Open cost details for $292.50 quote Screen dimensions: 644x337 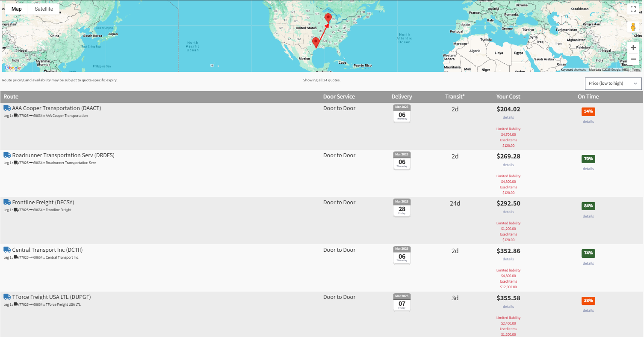coord(508,212)
